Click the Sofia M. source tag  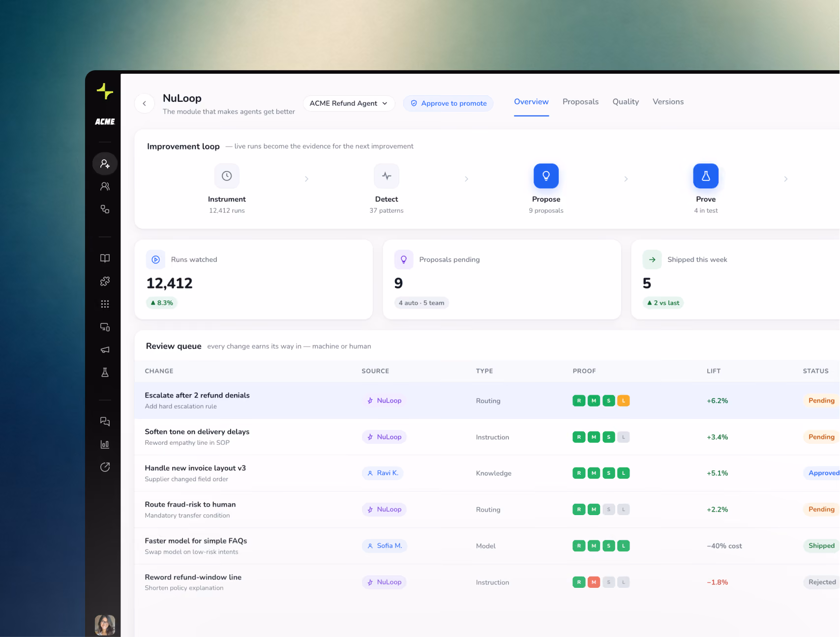pyautogui.click(x=385, y=546)
